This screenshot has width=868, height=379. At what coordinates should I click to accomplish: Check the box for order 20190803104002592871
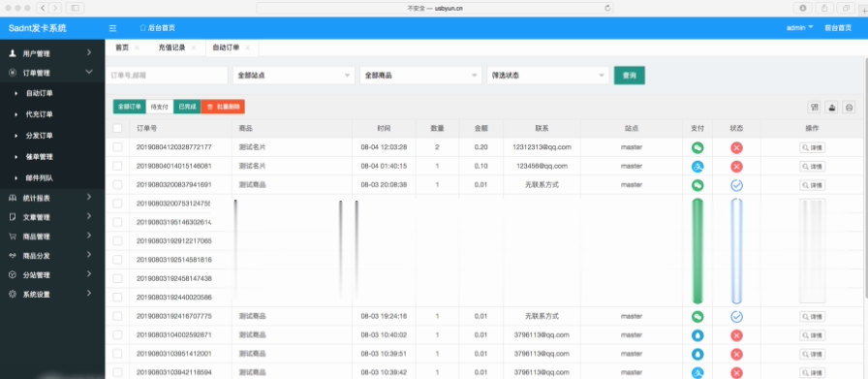coord(117,334)
